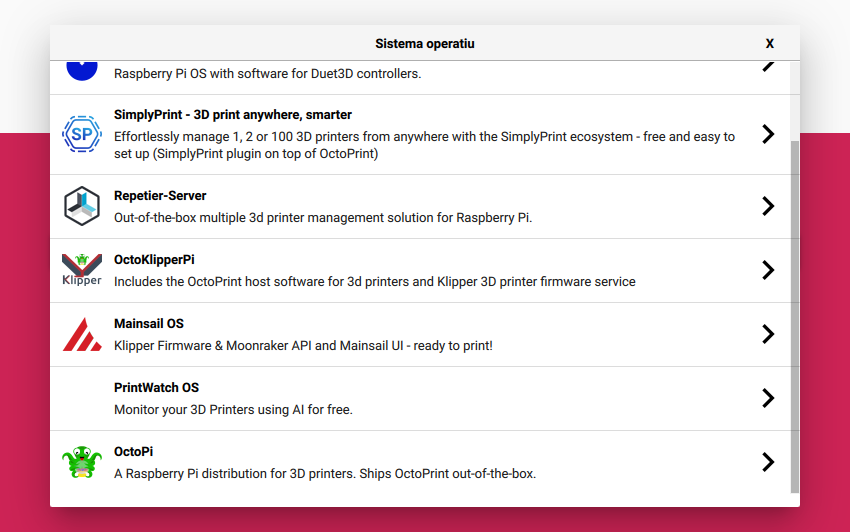Click the Duet3D controllers description row
Viewport: 850px width, 532px height.
tap(267, 74)
